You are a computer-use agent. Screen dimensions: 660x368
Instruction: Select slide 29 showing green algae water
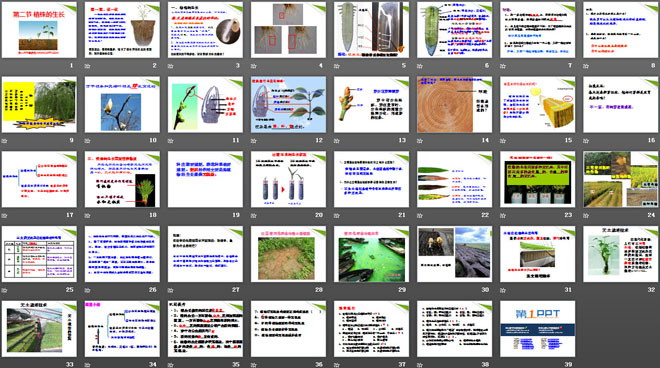coord(372,254)
